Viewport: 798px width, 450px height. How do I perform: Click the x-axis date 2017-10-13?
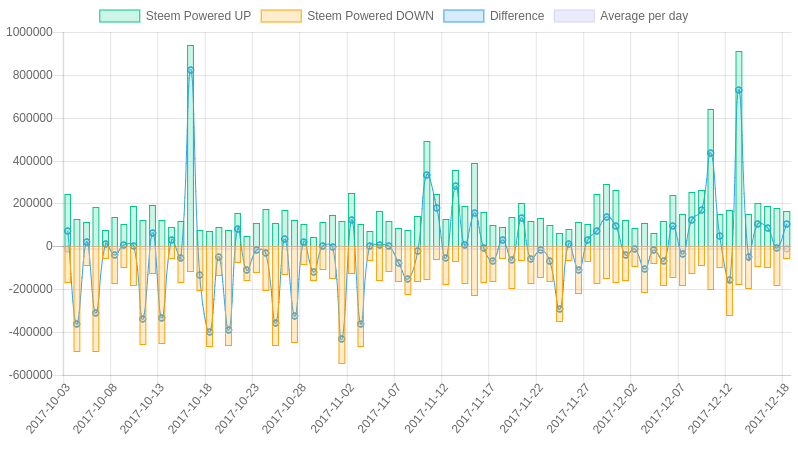142,409
